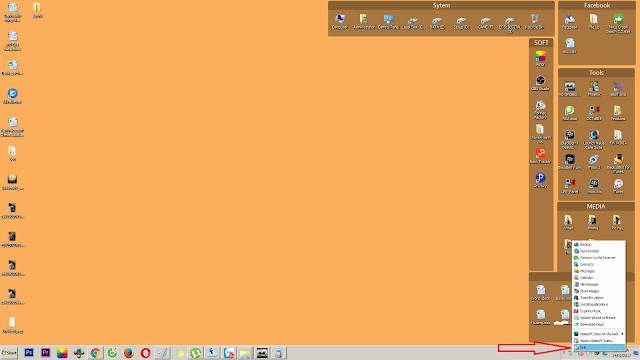640x360 pixels.
Task: Open Premiere Pro from the taskbar
Action: [x=45, y=353]
